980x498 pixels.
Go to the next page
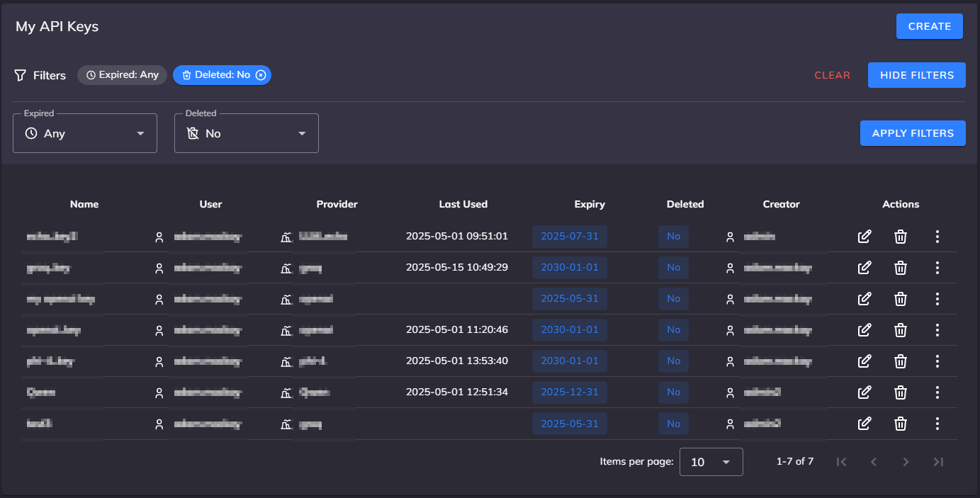tap(906, 462)
